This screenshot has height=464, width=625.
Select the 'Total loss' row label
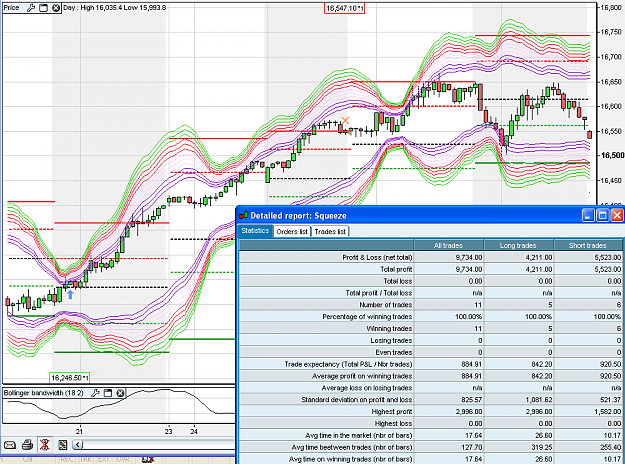pyautogui.click(x=397, y=281)
